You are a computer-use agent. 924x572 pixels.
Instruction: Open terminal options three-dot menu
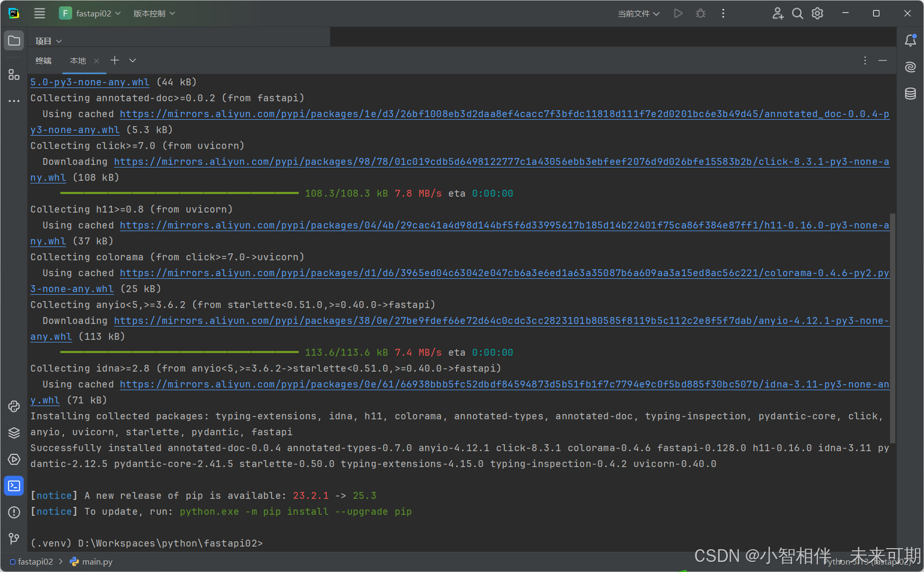click(865, 60)
